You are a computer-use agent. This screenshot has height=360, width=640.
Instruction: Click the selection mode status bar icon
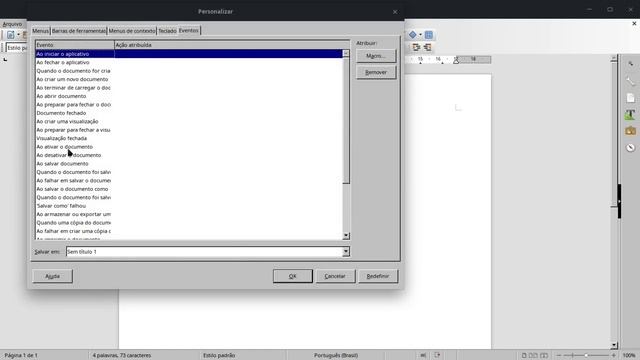[423, 355]
